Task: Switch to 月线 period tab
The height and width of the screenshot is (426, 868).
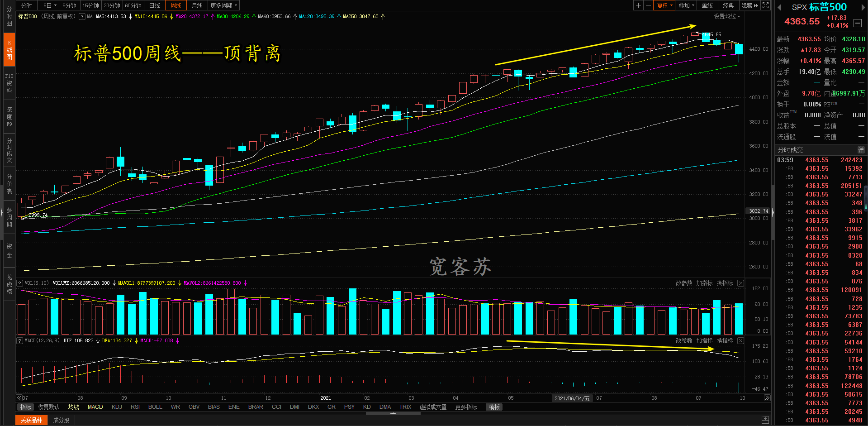Action: tap(197, 5)
